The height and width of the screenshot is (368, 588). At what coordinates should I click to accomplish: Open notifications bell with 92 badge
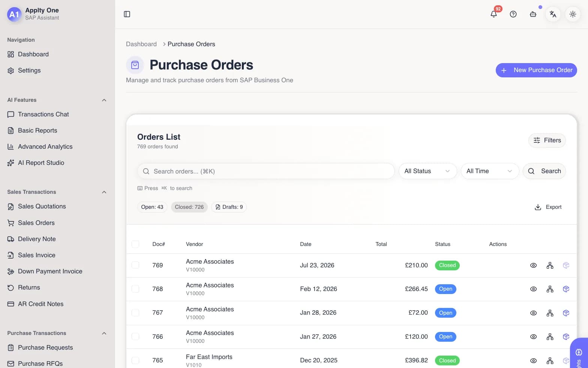tap(494, 14)
